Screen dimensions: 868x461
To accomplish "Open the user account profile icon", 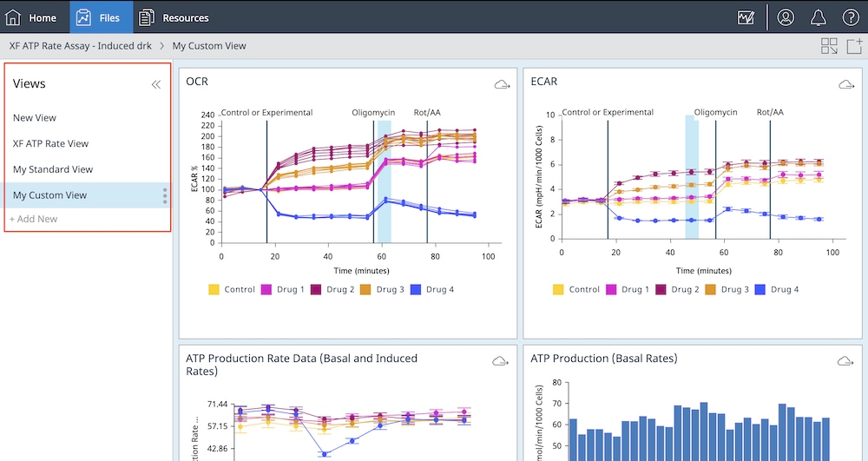I will pos(786,17).
